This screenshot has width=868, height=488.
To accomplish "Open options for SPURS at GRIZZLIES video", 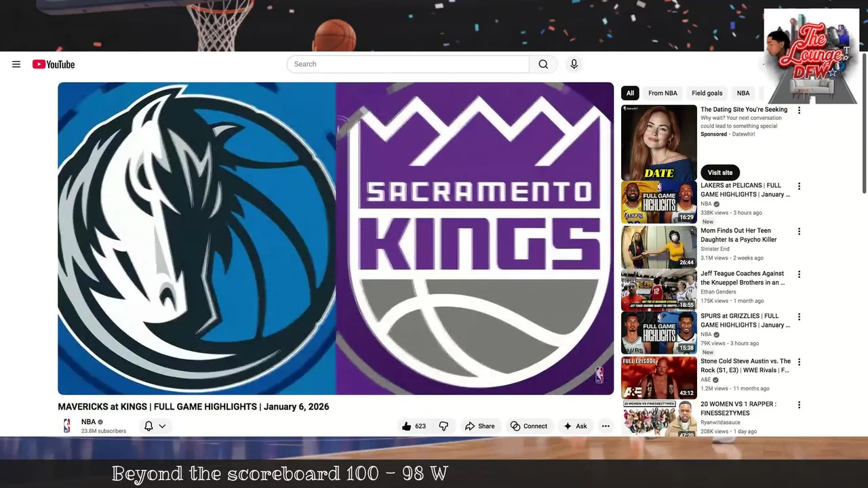I will coord(799,317).
